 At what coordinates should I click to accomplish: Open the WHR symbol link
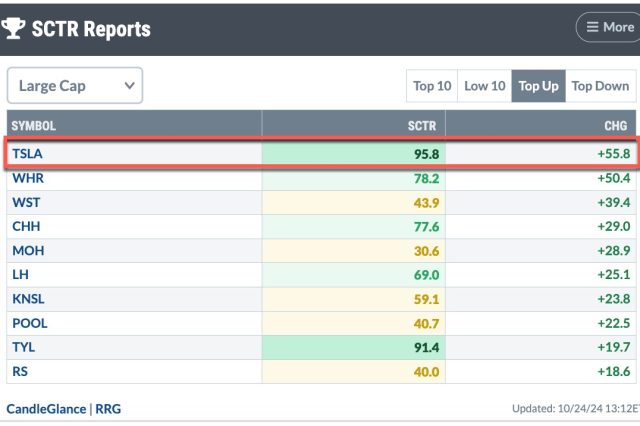pyautogui.click(x=27, y=178)
